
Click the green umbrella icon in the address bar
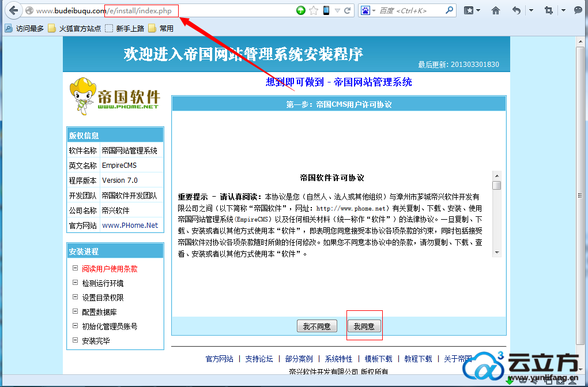click(x=301, y=10)
